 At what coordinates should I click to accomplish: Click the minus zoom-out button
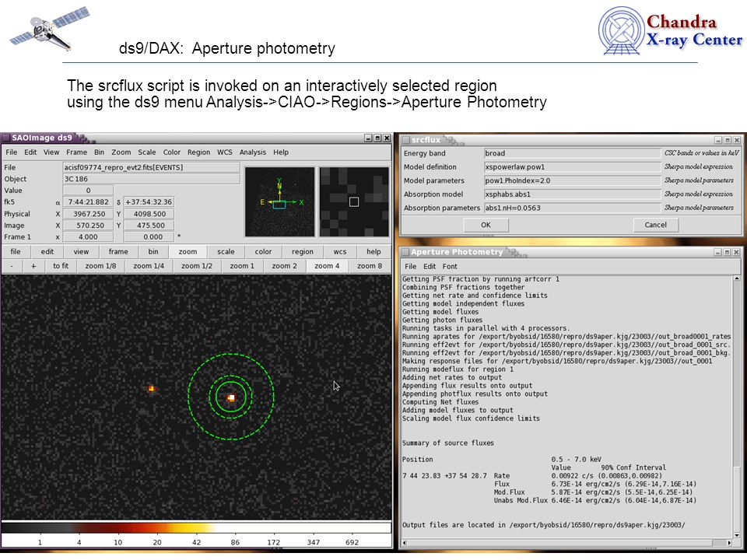tap(12, 266)
